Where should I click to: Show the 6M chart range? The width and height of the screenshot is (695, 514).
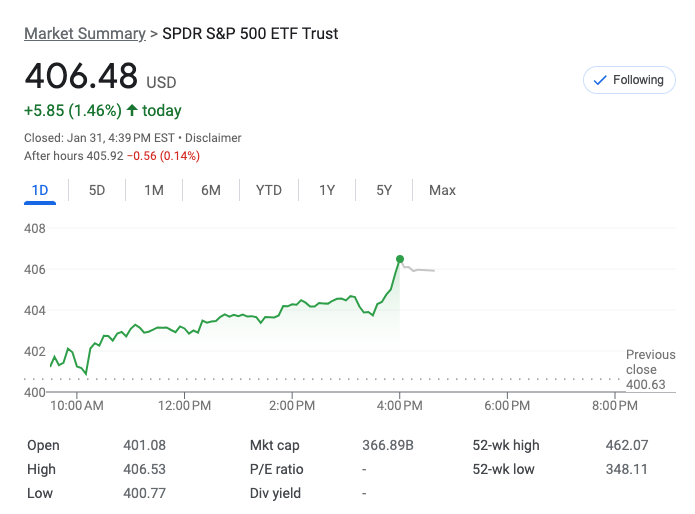(210, 190)
